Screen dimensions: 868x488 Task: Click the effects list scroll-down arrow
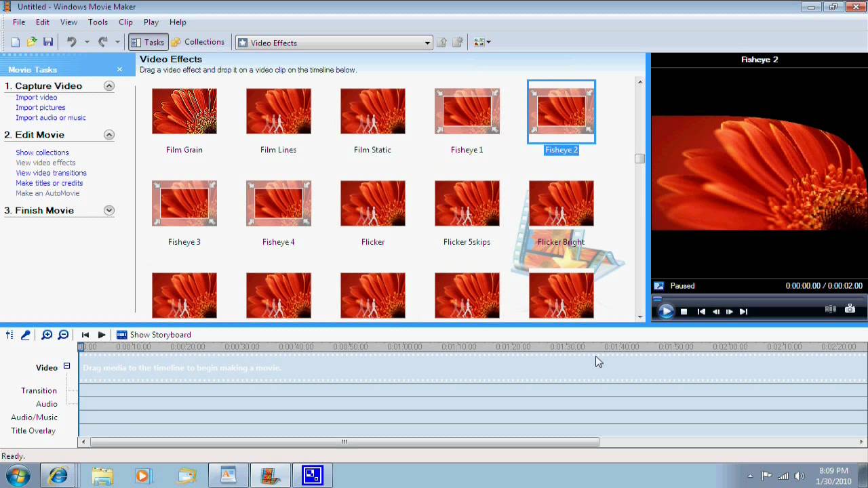pyautogui.click(x=640, y=317)
